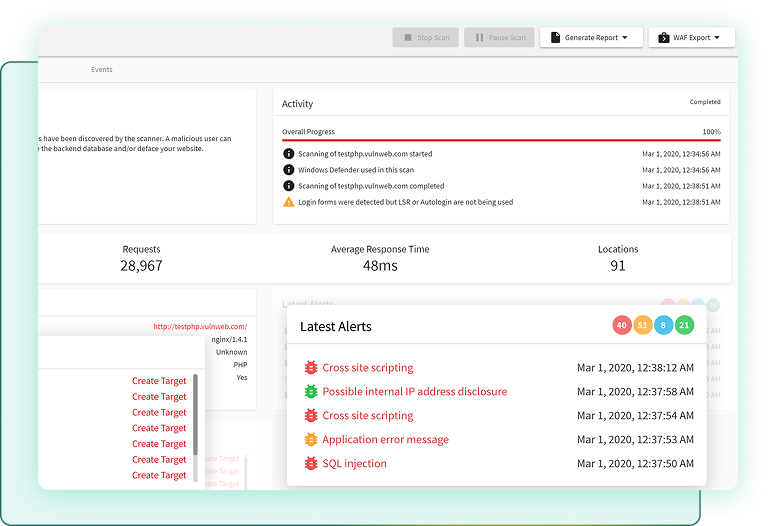Select the orange warning triangle for login forms
The width and height of the screenshot is (768, 526).
289,202
